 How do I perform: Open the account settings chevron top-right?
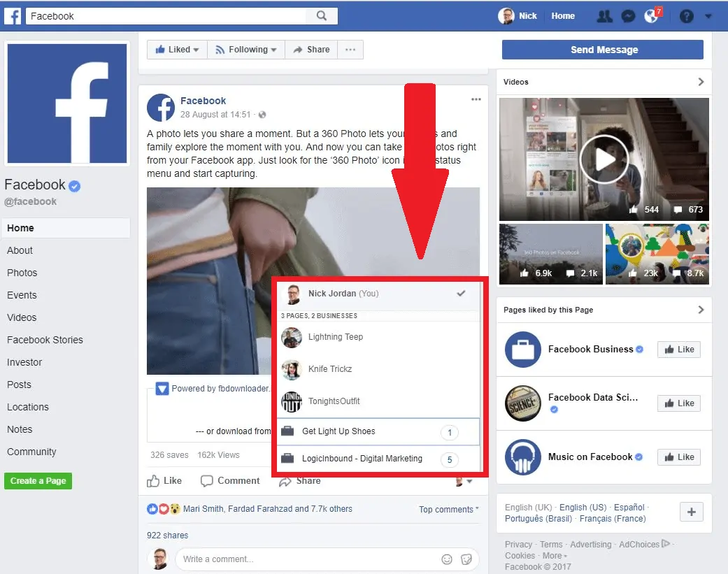pos(709,15)
